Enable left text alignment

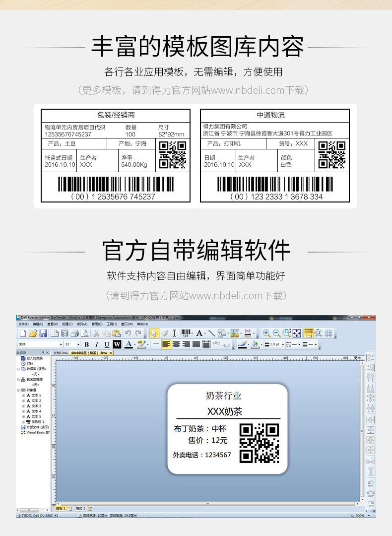coord(166,344)
